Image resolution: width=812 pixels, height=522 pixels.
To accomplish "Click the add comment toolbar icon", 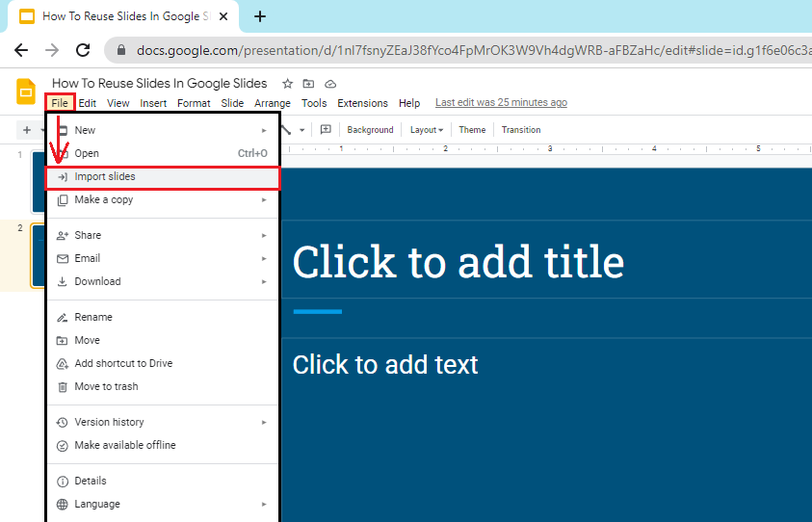I will pyautogui.click(x=326, y=129).
